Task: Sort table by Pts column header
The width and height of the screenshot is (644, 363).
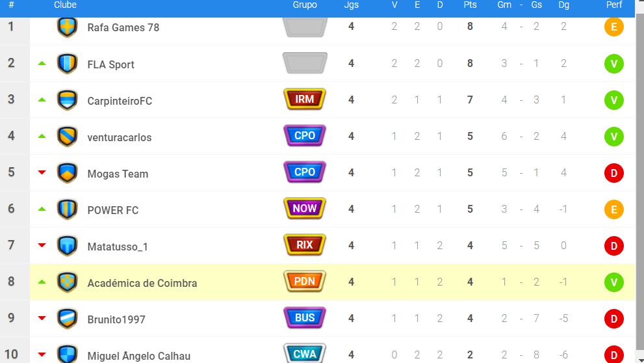Action: 470,5
